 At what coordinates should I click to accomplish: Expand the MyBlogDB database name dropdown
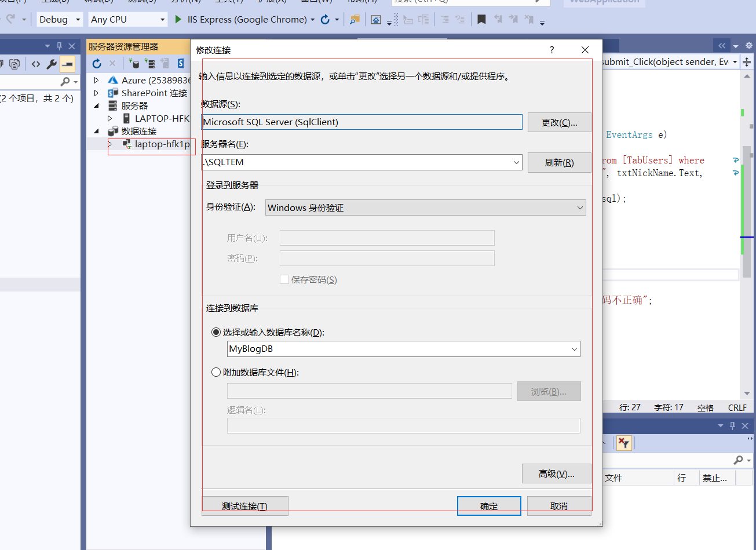(574, 349)
